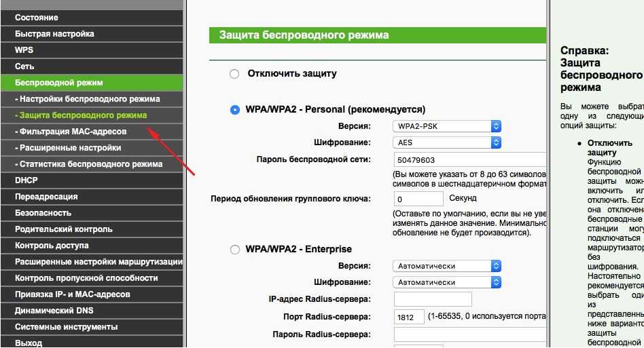Screen dimensions: 644x348
Task: Click the Пароль Radius-сервера field
Action: coord(469,334)
